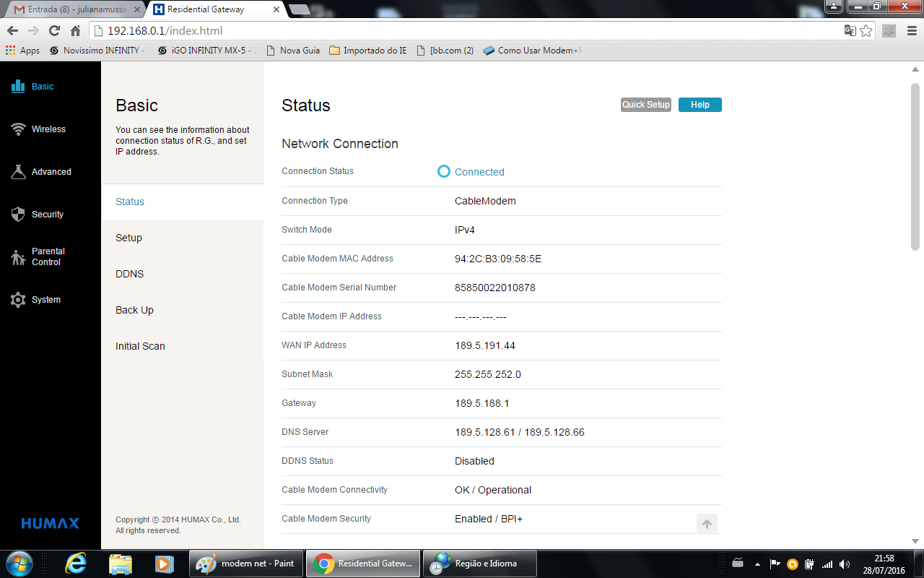Open the iGO INFINITY MX-5 bookmark
This screenshot has width=924, height=578.
tap(207, 51)
